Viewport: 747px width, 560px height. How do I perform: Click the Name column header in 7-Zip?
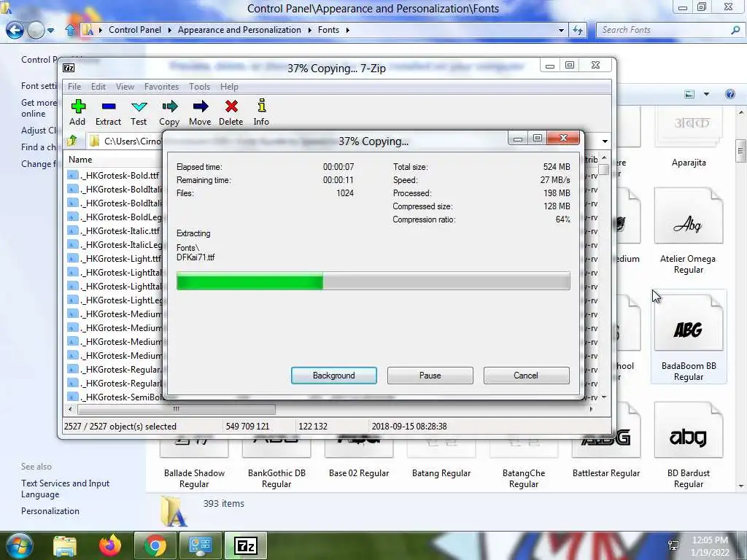80,160
